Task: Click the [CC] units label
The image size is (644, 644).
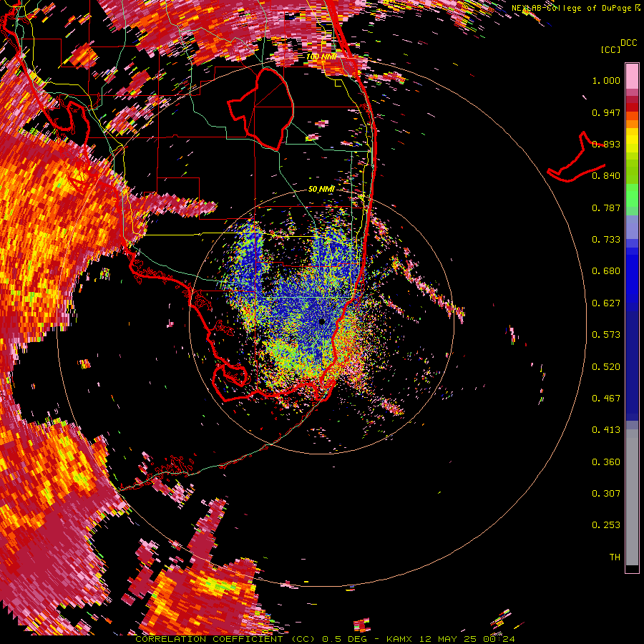Action: tap(610, 49)
